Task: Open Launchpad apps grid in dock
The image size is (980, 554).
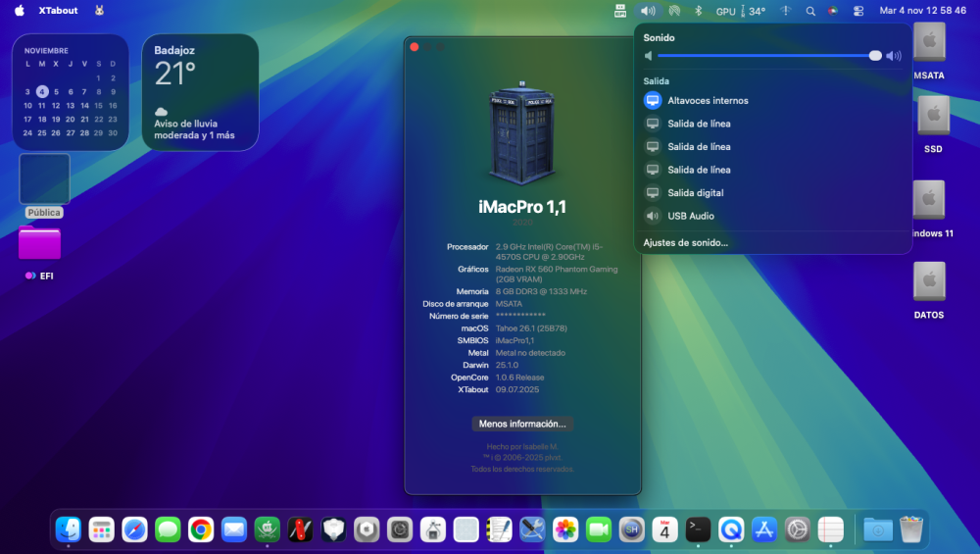Action: click(101, 529)
